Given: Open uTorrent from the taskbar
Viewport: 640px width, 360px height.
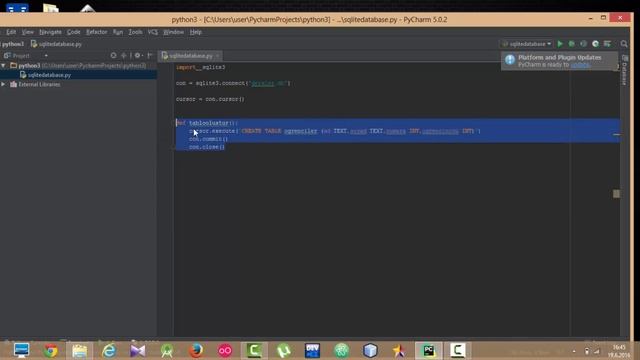Looking at the screenshot, I should [x=283, y=351].
